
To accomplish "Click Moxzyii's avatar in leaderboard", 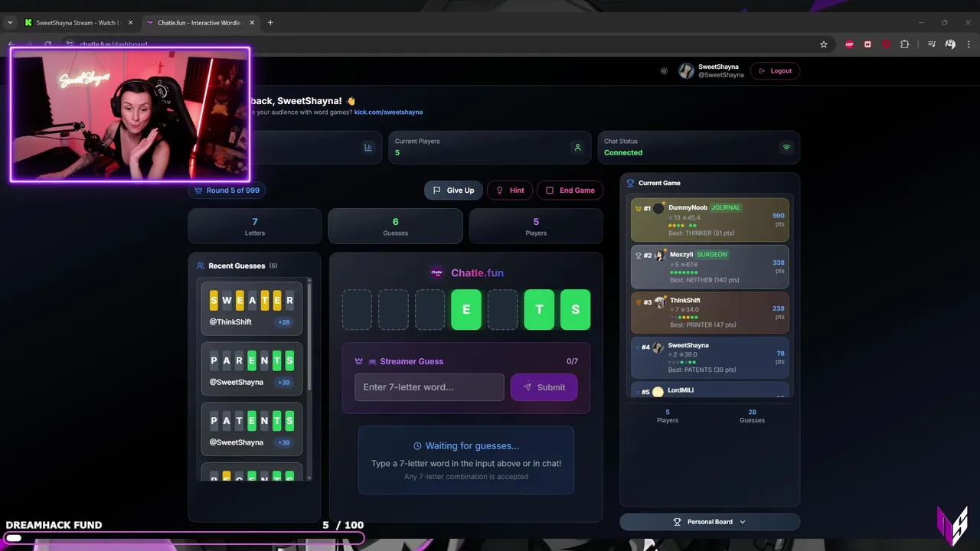I will 660,255.
